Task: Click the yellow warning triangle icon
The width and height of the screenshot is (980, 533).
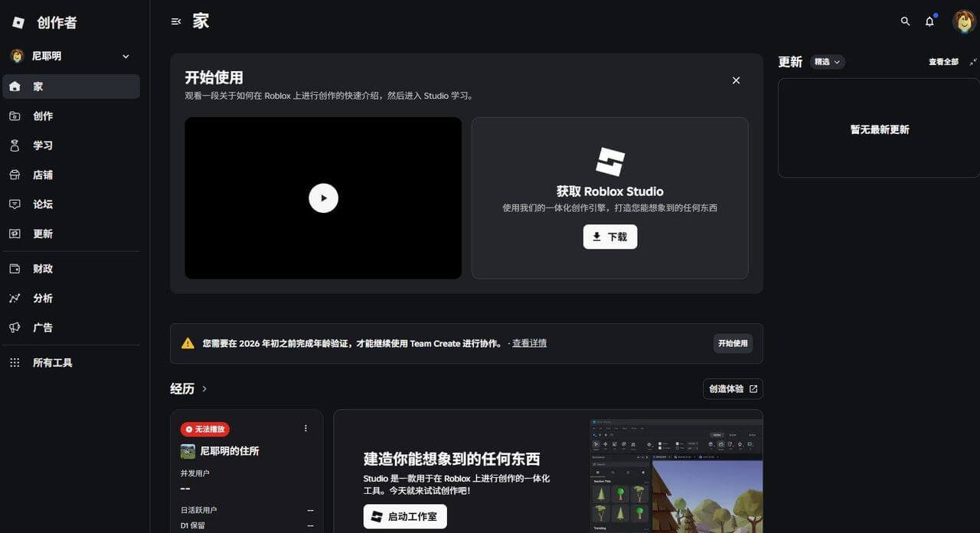Action: coord(188,343)
